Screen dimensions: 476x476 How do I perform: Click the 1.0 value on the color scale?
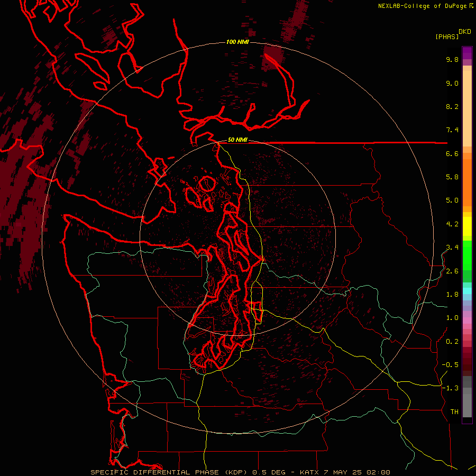(x=452, y=318)
